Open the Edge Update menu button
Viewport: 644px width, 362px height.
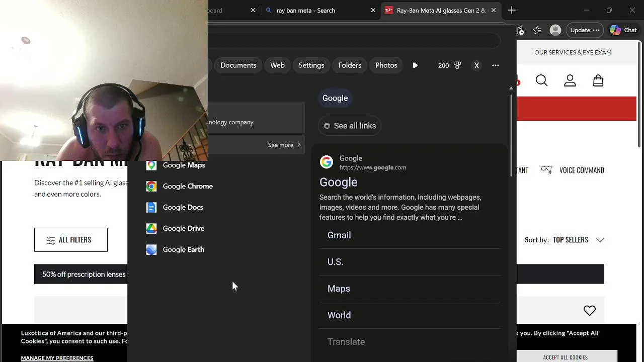coord(585,30)
